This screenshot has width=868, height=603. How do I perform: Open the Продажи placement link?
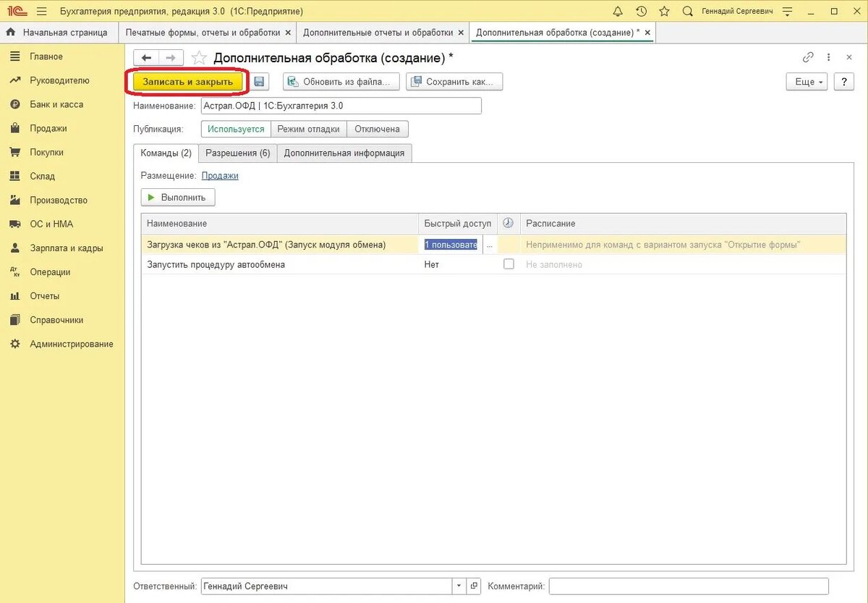pos(220,175)
